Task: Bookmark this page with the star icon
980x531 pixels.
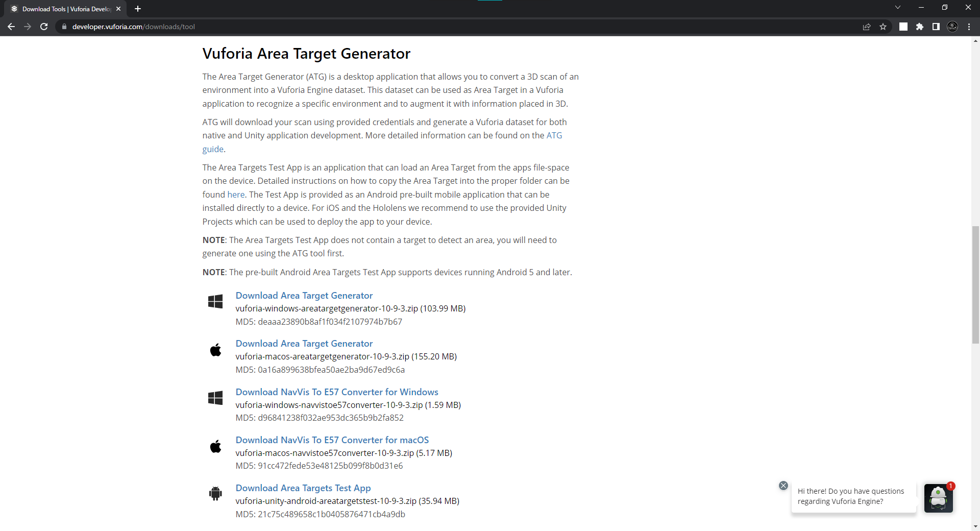Action: tap(883, 27)
